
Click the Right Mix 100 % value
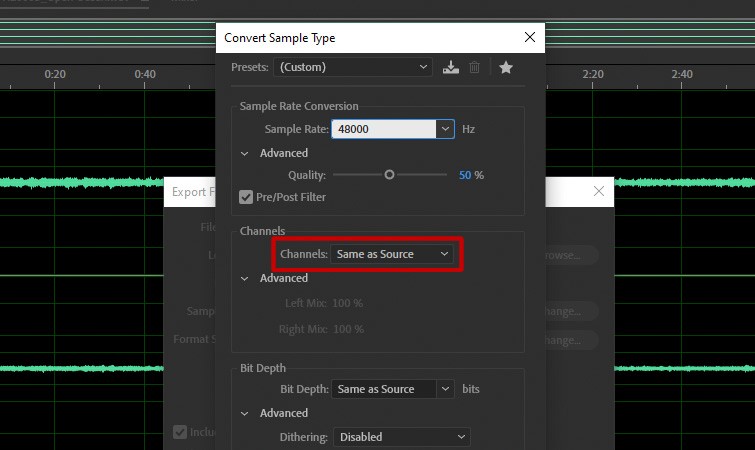[349, 329]
